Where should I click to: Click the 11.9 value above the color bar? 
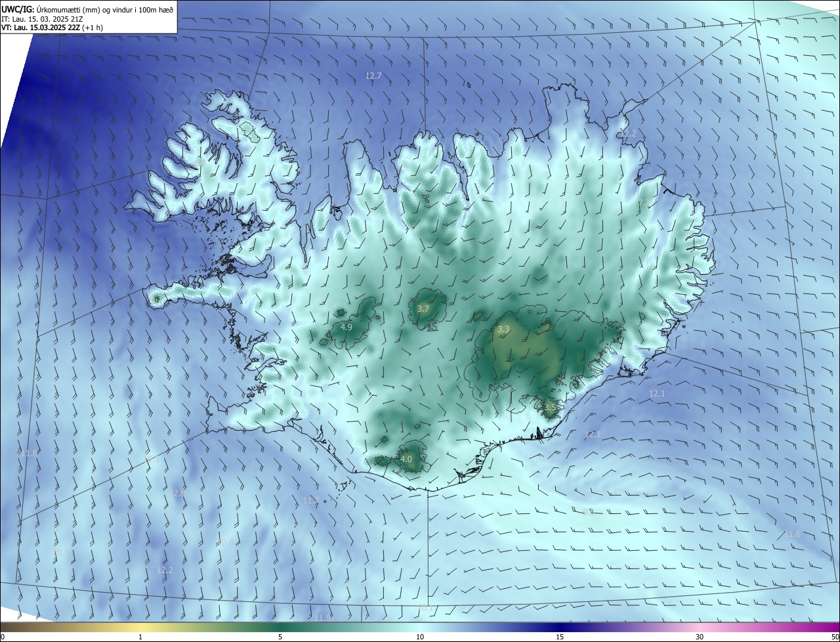(x=322, y=618)
